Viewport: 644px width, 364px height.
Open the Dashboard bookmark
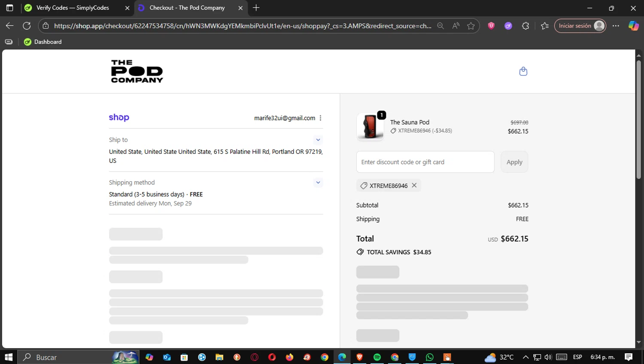[x=43, y=42]
